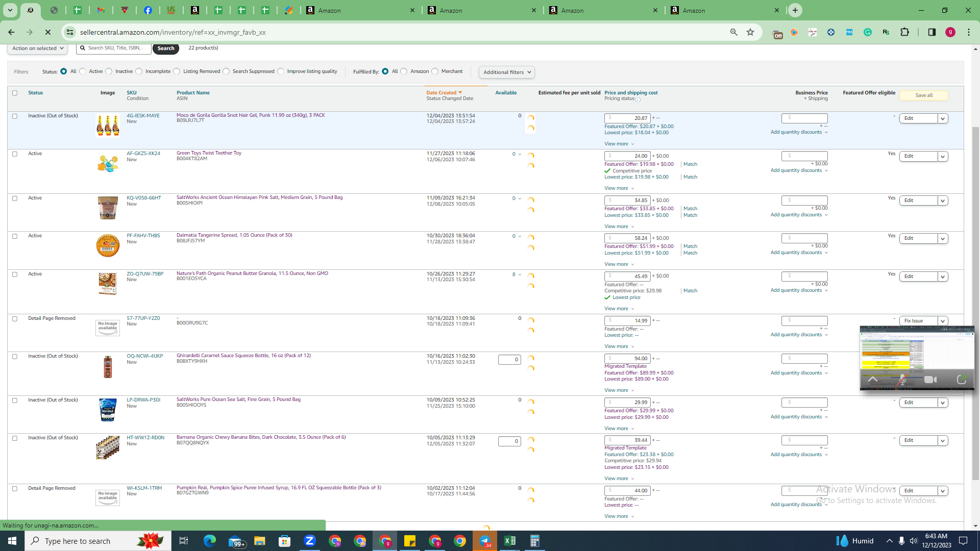The height and width of the screenshot is (551, 980).
Task: Click Edit for Green Toys Twist Teether
Action: point(918,156)
